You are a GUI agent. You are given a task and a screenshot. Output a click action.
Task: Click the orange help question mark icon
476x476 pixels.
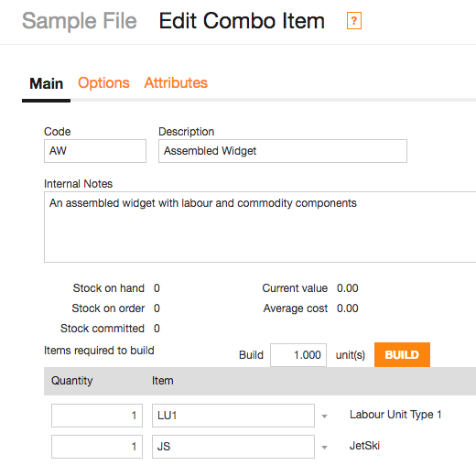point(354,21)
